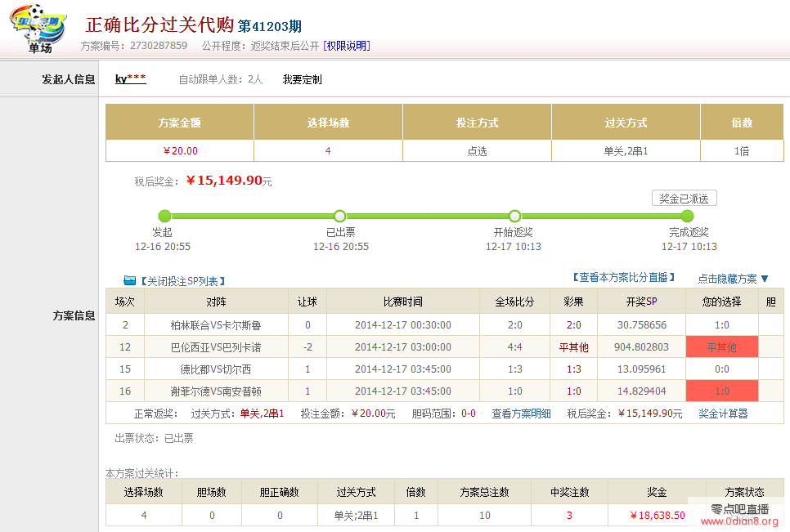Click the 中奖注数 column header
Image resolution: width=790 pixels, height=532 pixels.
tap(569, 492)
